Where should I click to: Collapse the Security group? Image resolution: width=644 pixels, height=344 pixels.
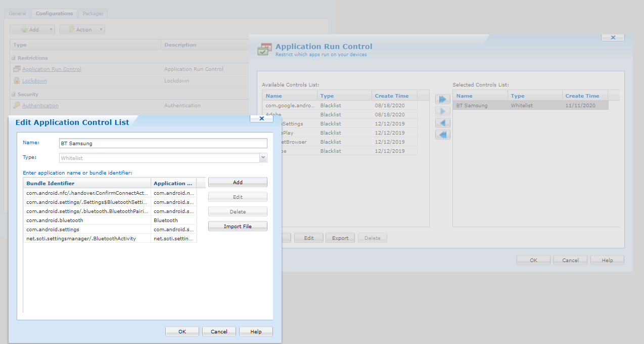click(14, 95)
